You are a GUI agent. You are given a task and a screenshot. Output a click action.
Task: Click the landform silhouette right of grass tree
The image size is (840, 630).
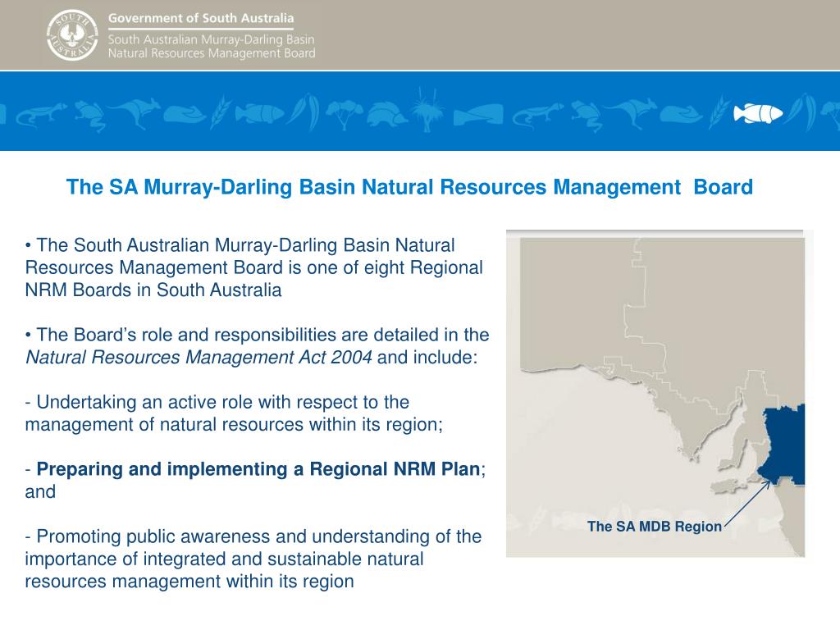coord(478,115)
